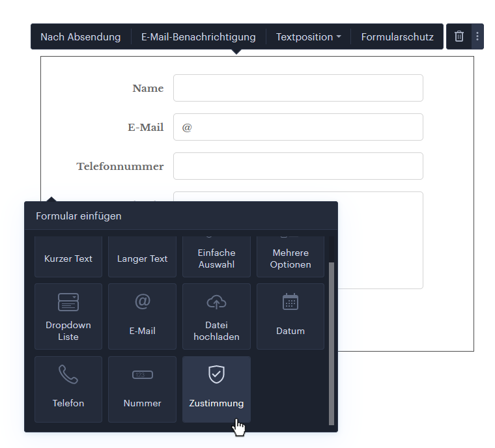Expand the Textposition dropdown
This screenshot has width=495, height=448.
point(309,36)
